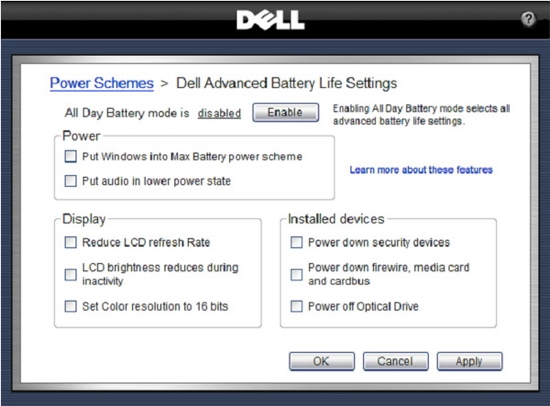Tick Set Color resolution to 16 bits
Screen dimensions: 550x406
coord(71,306)
